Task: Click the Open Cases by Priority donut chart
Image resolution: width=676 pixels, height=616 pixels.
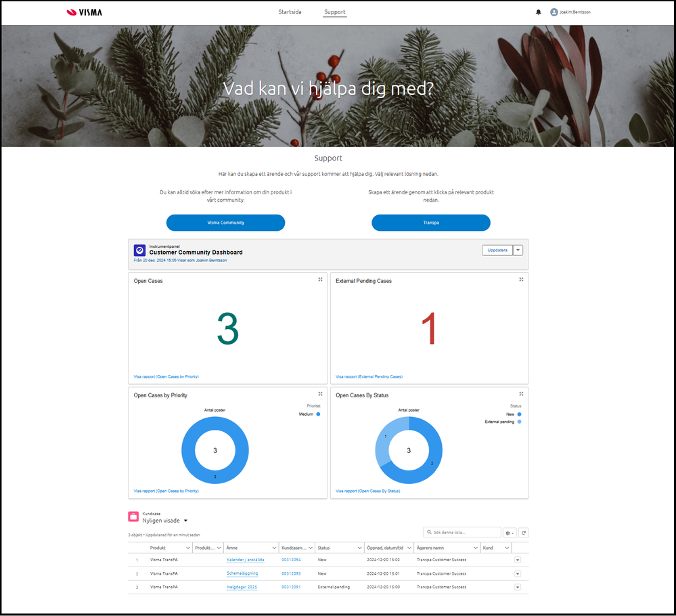Action: 215,450
